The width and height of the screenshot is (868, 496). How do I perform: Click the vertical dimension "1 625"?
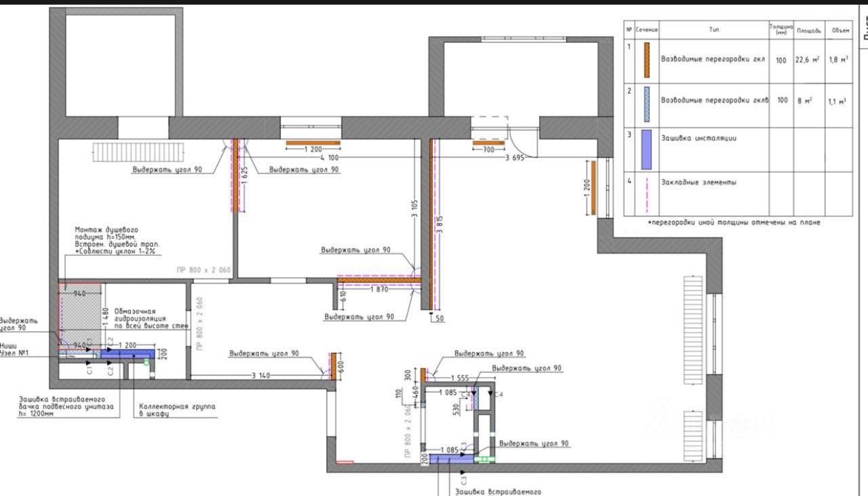(244, 176)
